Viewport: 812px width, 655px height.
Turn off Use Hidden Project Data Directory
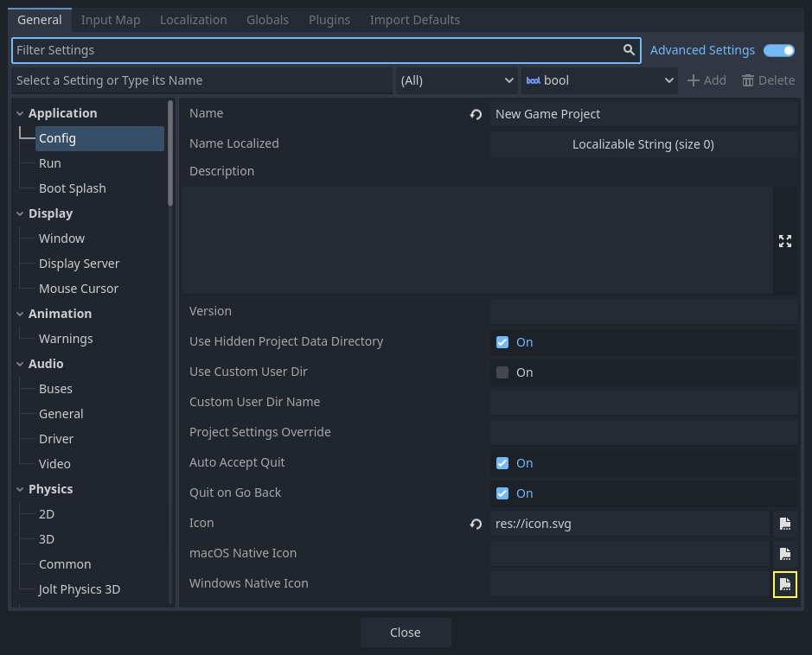tap(502, 341)
